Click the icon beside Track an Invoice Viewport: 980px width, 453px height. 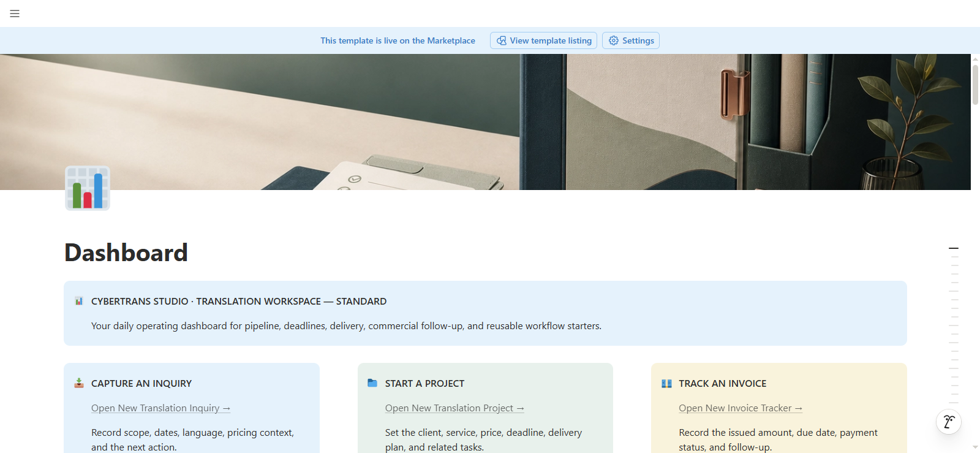click(666, 383)
